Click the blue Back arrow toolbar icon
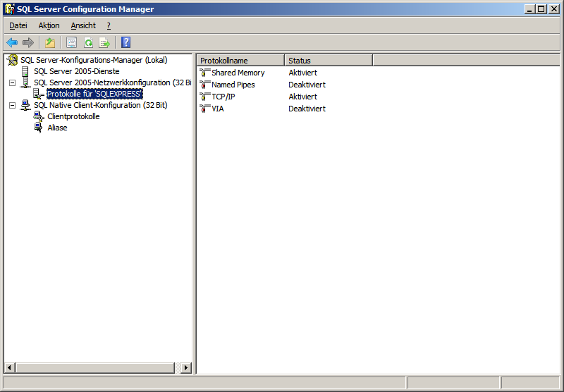 tap(12, 42)
